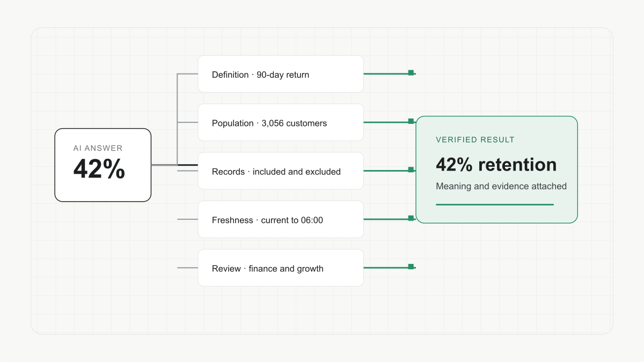The image size is (644, 362).
Task: Click the large '42%' value
Action: pos(99,169)
